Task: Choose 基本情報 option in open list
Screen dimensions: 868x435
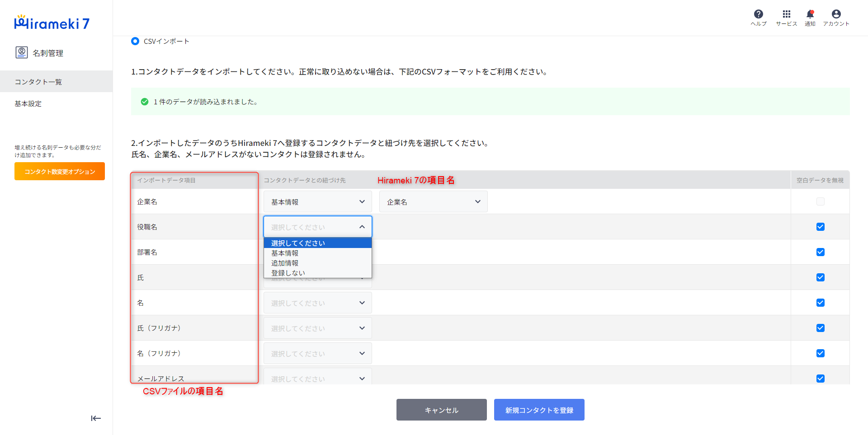Action: click(x=318, y=253)
